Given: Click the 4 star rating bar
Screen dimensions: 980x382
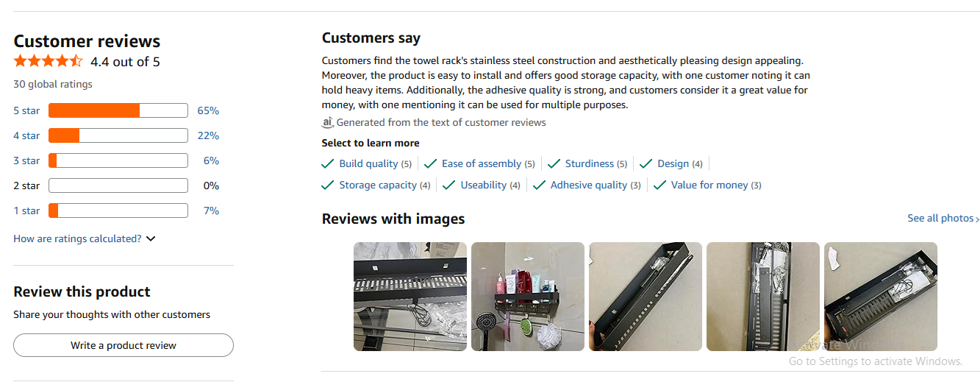Looking at the screenshot, I should coord(118,135).
